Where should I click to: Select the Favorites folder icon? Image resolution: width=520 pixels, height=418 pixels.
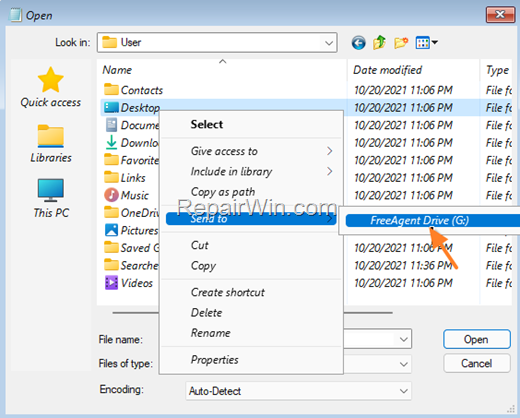point(111,160)
